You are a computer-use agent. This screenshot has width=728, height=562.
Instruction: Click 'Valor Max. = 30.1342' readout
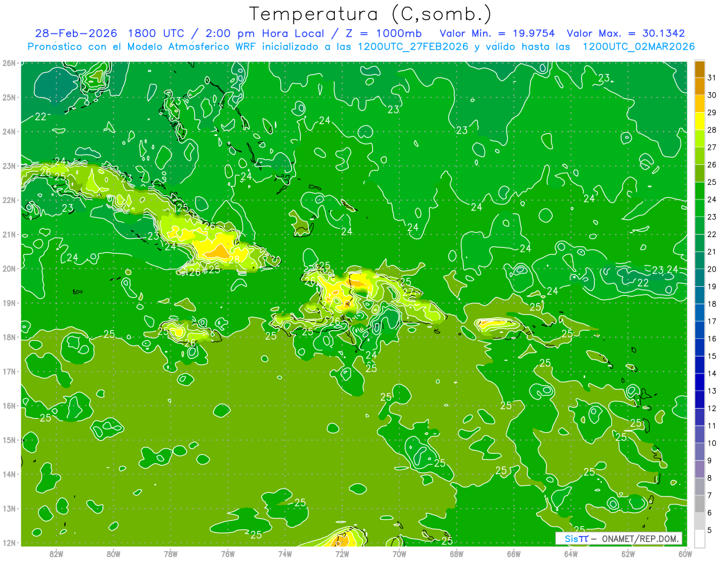point(626,34)
